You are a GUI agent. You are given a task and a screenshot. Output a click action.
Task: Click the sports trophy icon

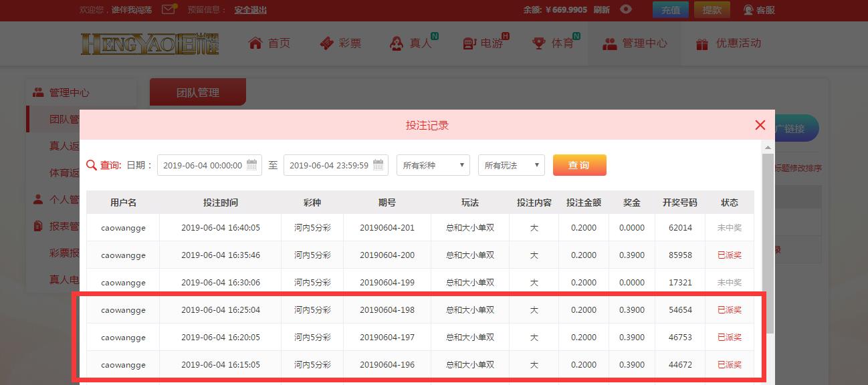point(538,43)
